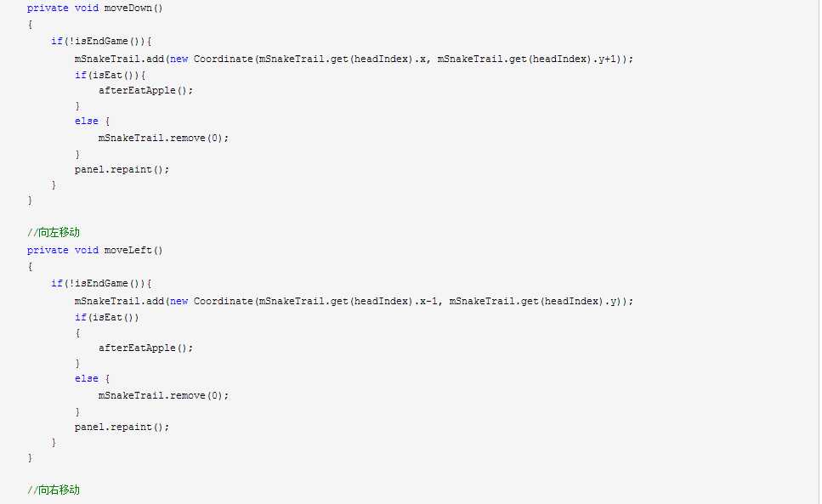Click the private keyword before moveLeft

pyautogui.click(x=48, y=251)
